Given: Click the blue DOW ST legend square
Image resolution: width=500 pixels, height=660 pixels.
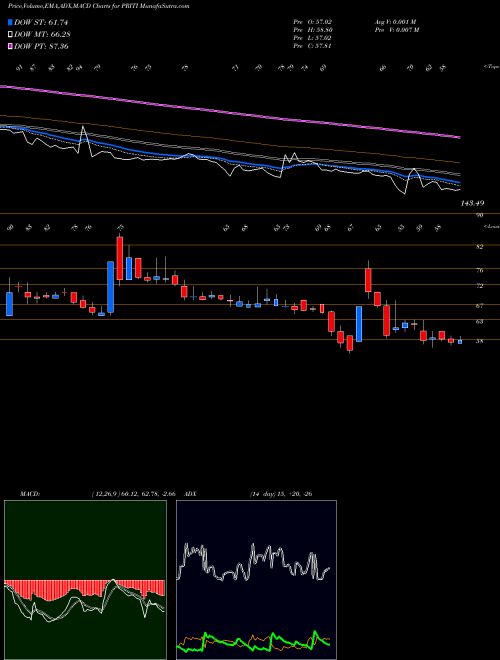Looking at the screenshot, I should click(10, 22).
